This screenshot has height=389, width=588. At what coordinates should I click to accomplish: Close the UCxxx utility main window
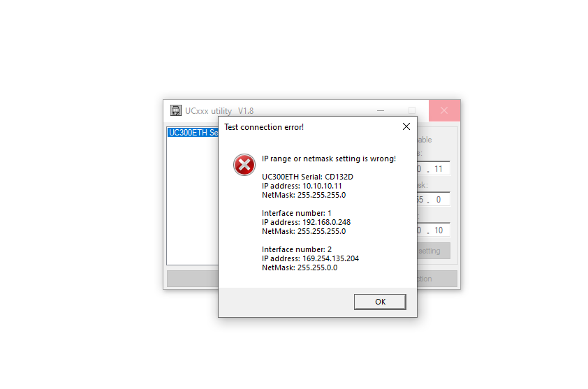(444, 110)
